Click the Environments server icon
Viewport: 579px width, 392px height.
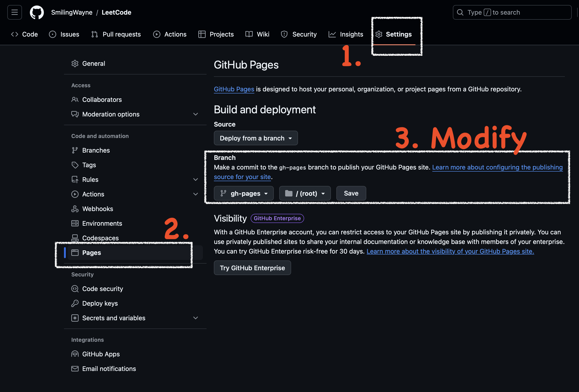pos(75,223)
